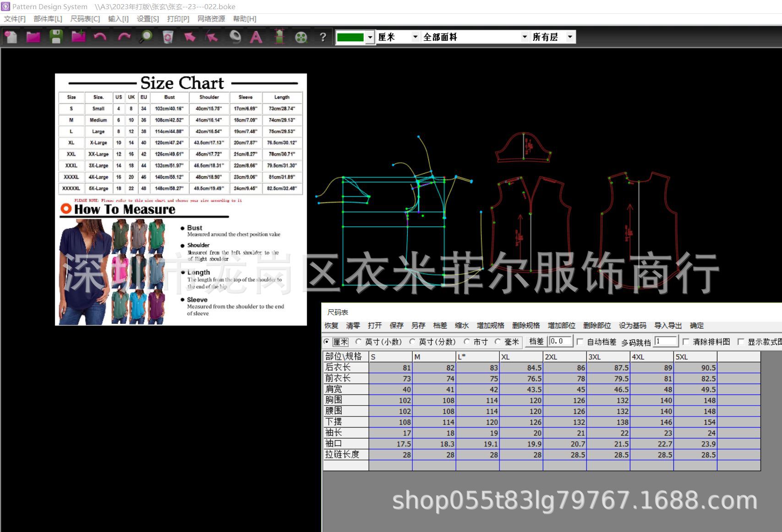Click the grey tape roll icon

(x=235, y=37)
